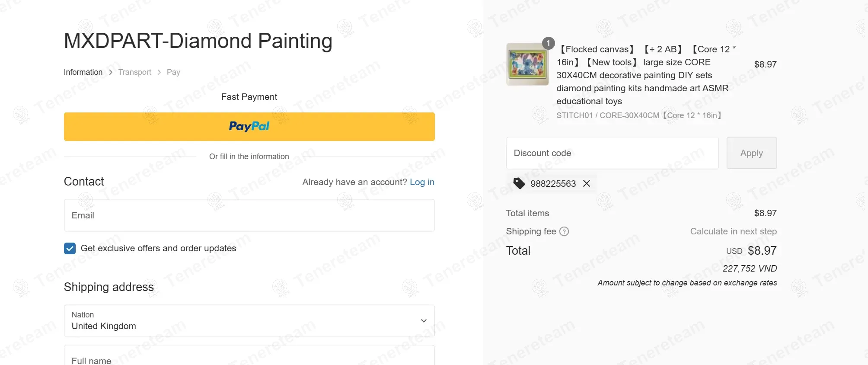
Task: Remove discount code 988225563
Action: [x=587, y=183]
